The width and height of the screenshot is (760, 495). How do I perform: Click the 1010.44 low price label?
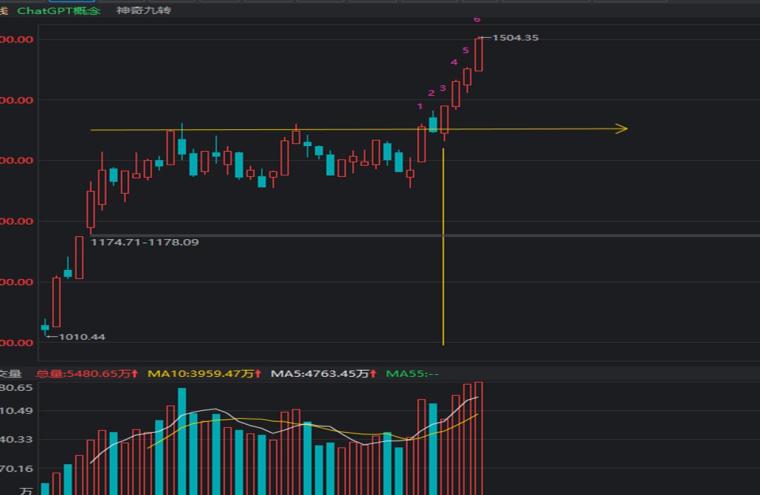tap(82, 337)
